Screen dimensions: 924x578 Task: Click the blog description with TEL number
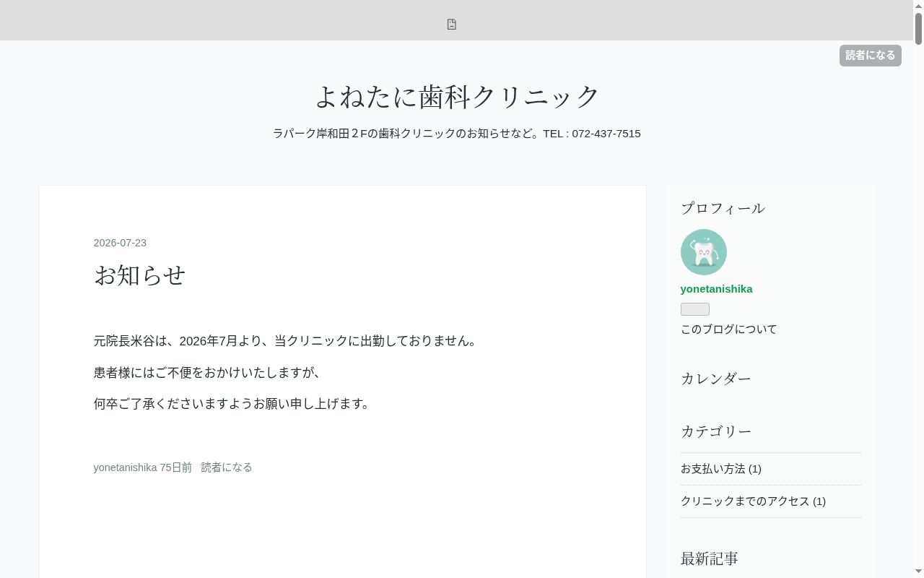point(457,134)
